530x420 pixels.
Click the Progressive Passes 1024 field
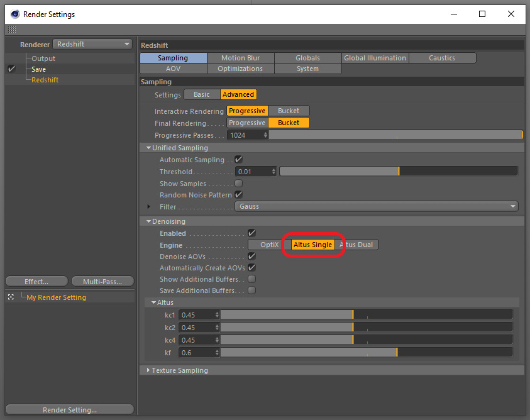(245, 135)
